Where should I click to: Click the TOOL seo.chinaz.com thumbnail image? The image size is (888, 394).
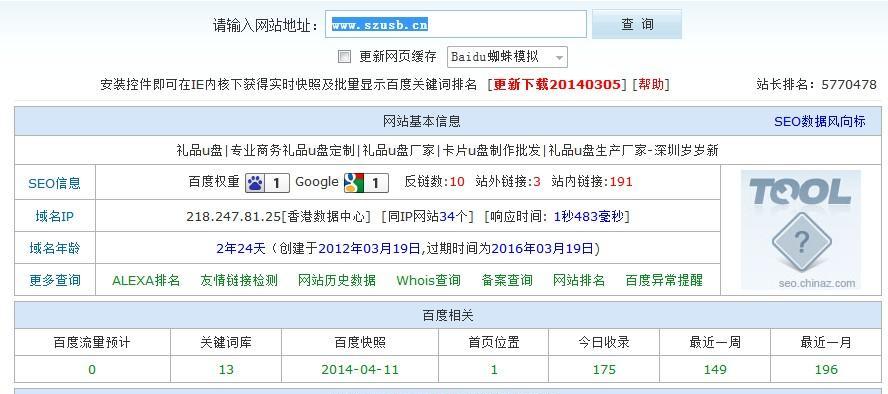click(x=801, y=230)
